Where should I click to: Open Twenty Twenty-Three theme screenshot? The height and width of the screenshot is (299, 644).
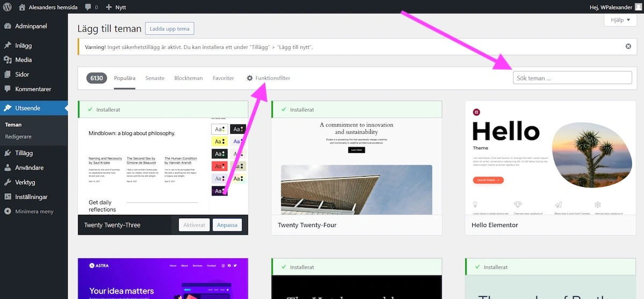[x=163, y=166]
